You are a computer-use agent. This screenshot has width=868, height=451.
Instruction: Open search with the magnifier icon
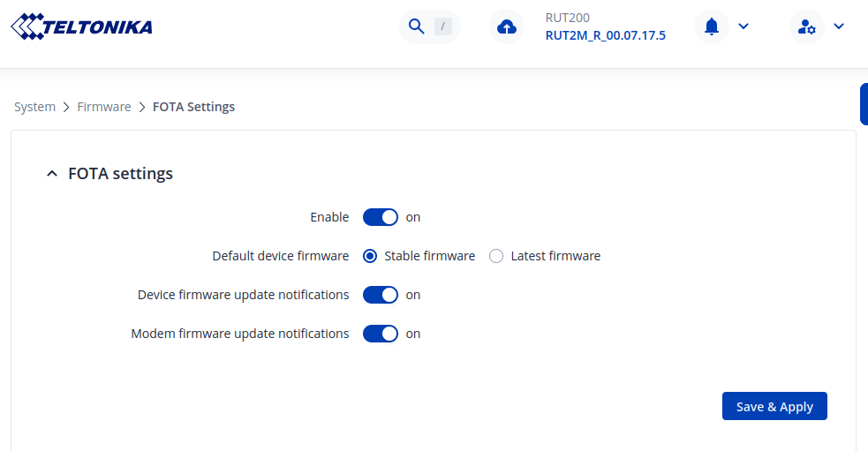417,26
